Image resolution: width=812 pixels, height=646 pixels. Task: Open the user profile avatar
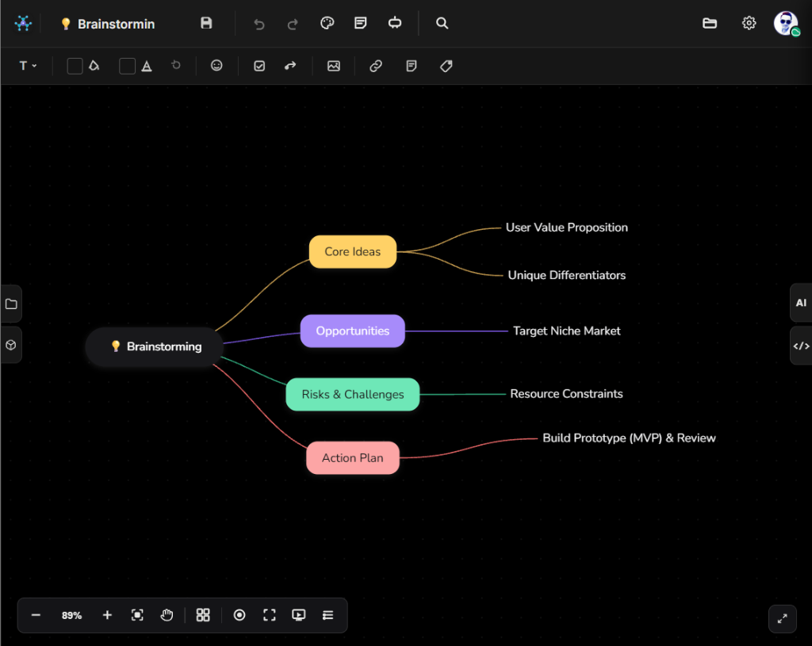point(786,23)
